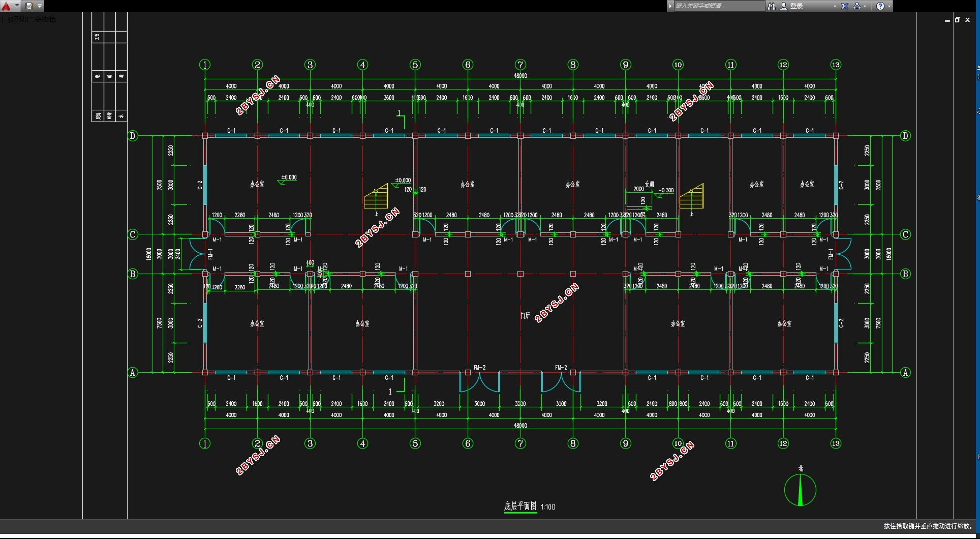This screenshot has height=539, width=980.
Task: Select the -0.300 elevation text
Action: pos(666,190)
